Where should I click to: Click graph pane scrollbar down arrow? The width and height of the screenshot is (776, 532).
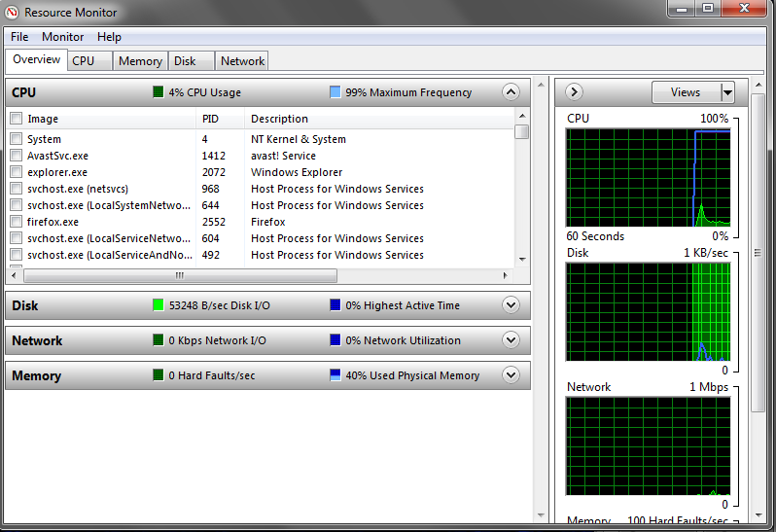pyautogui.click(x=758, y=515)
